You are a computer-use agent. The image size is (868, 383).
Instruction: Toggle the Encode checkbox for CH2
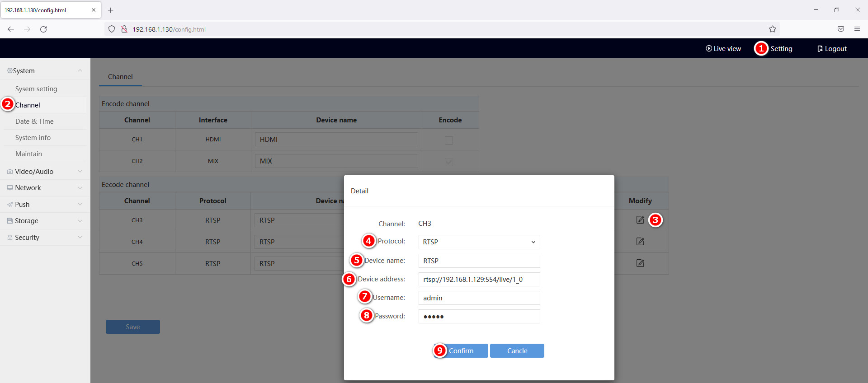[x=448, y=162]
